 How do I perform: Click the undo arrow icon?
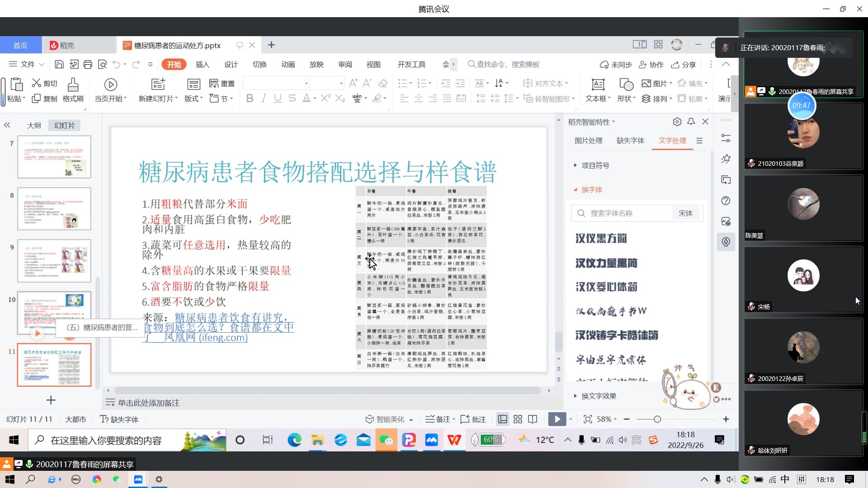click(x=117, y=65)
